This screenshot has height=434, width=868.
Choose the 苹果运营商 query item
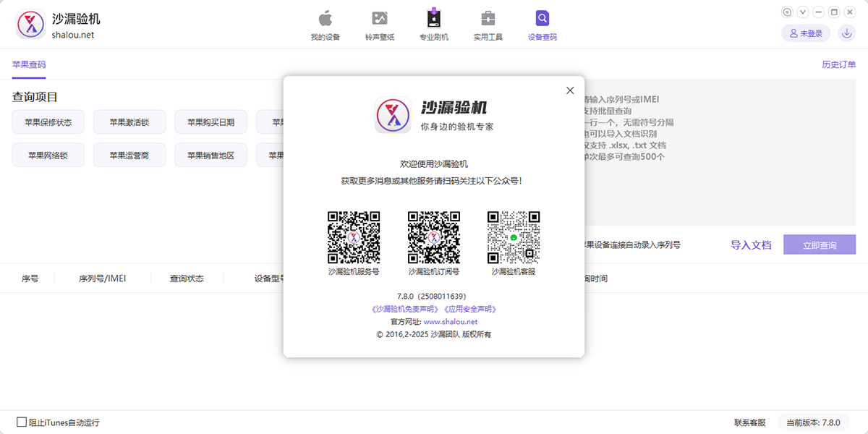129,155
